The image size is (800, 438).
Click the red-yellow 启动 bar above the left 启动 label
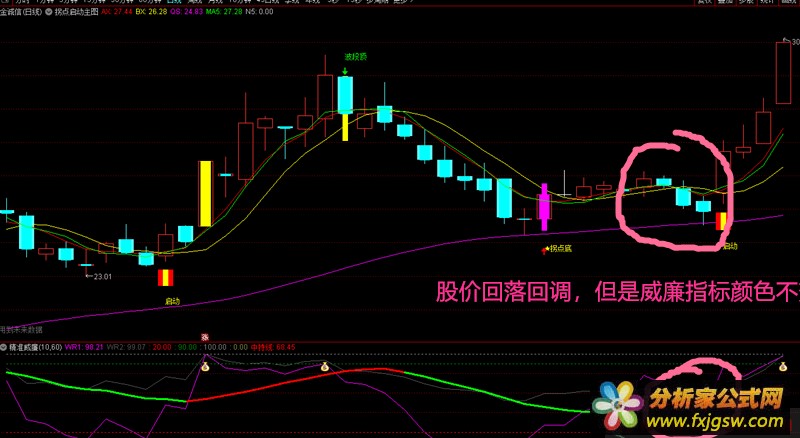tap(165, 278)
